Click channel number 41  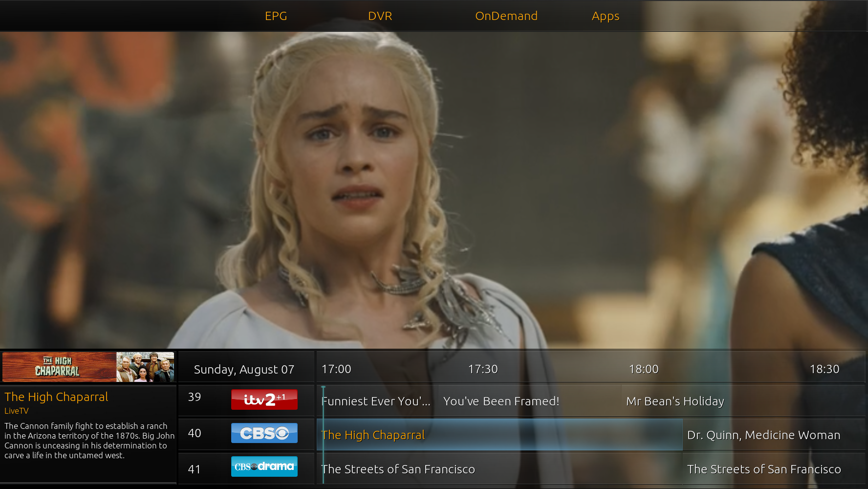(195, 469)
